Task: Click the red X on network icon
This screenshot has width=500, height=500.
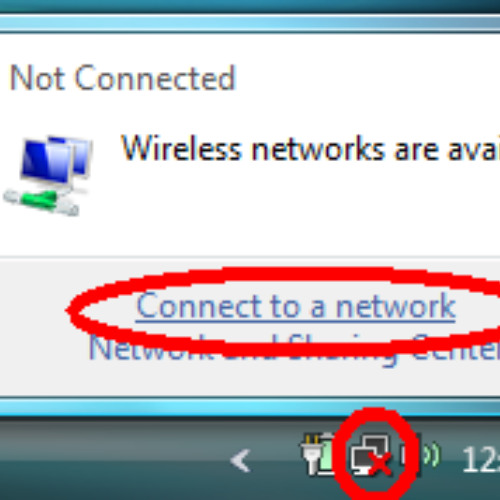Action: coord(379,464)
